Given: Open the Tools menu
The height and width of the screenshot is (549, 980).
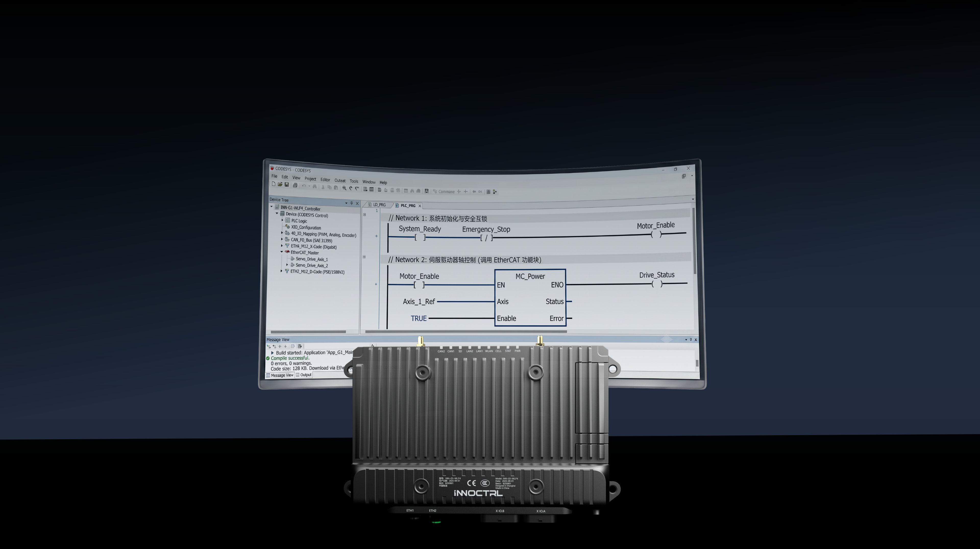Looking at the screenshot, I should pyautogui.click(x=354, y=181).
